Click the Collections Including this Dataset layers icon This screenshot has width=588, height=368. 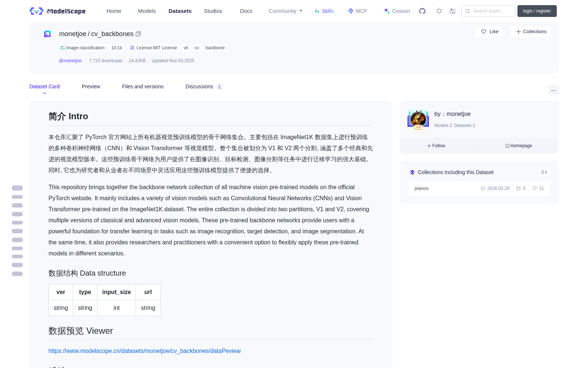(412, 172)
